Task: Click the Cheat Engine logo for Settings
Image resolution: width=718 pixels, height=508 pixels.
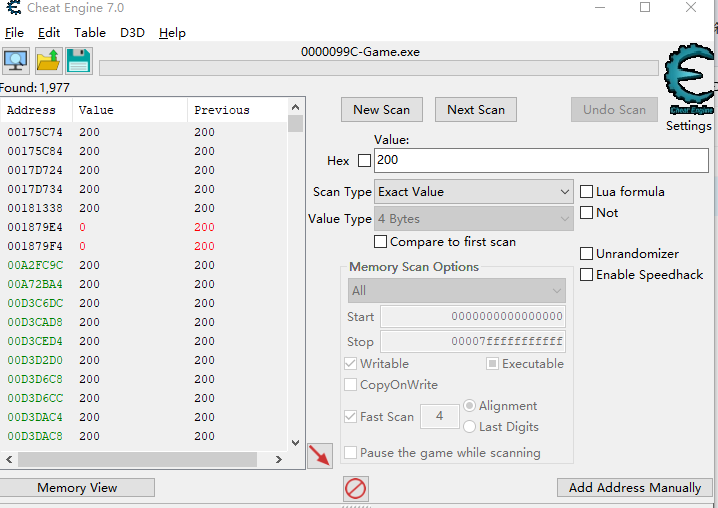Action: tap(689, 79)
